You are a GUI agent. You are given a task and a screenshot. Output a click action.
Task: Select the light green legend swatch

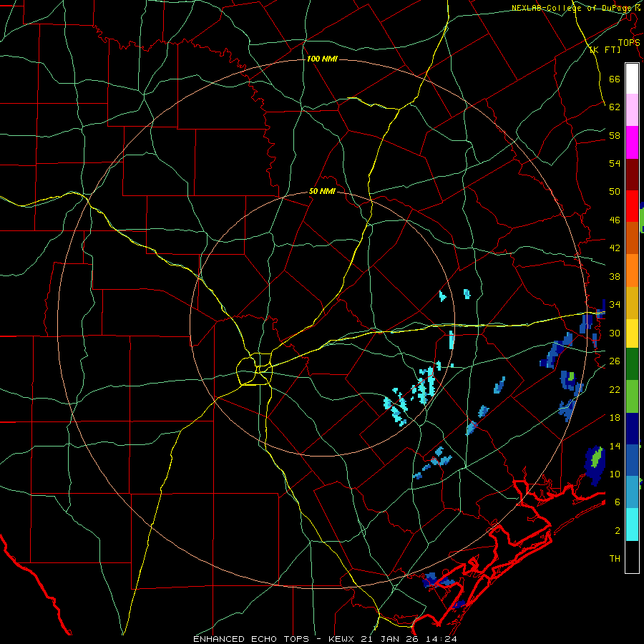632,396
